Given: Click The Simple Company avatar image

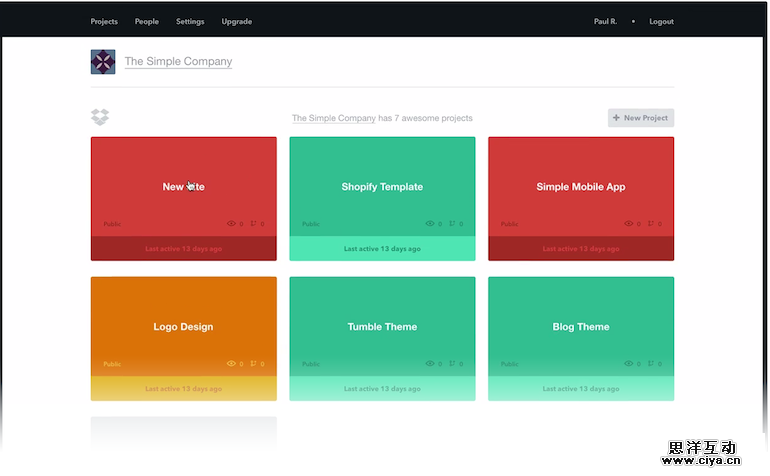Looking at the screenshot, I should coord(103,62).
